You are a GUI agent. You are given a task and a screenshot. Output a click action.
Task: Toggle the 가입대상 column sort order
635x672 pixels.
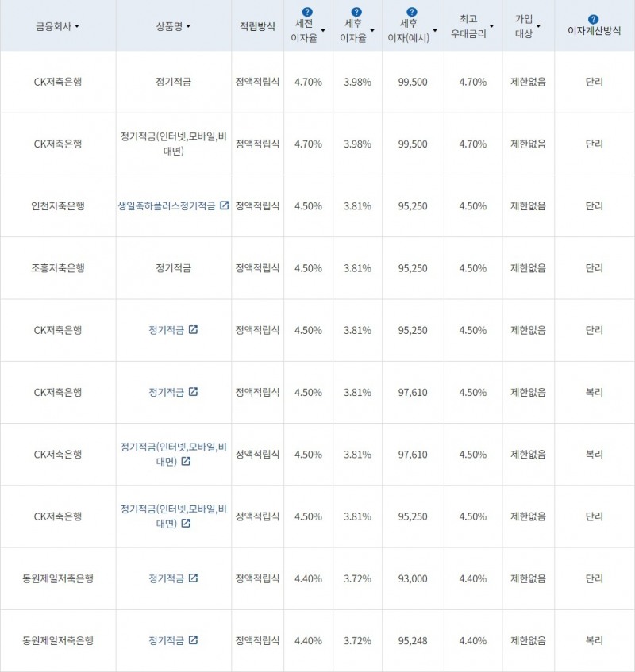[x=537, y=25]
